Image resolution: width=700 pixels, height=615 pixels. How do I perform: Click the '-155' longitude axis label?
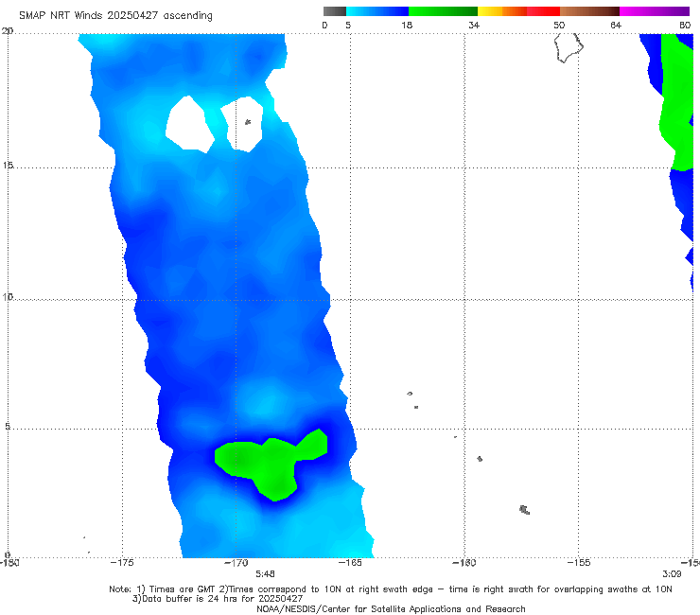579,562
